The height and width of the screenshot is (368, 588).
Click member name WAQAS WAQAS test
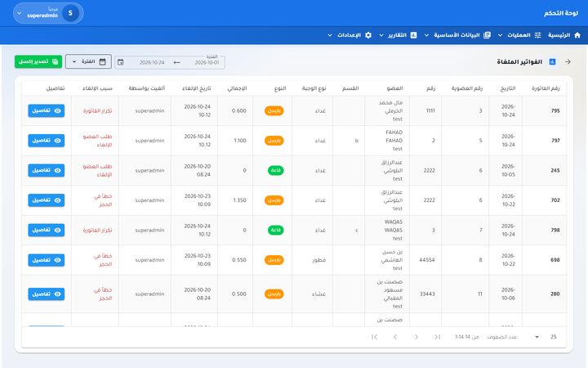(x=394, y=230)
